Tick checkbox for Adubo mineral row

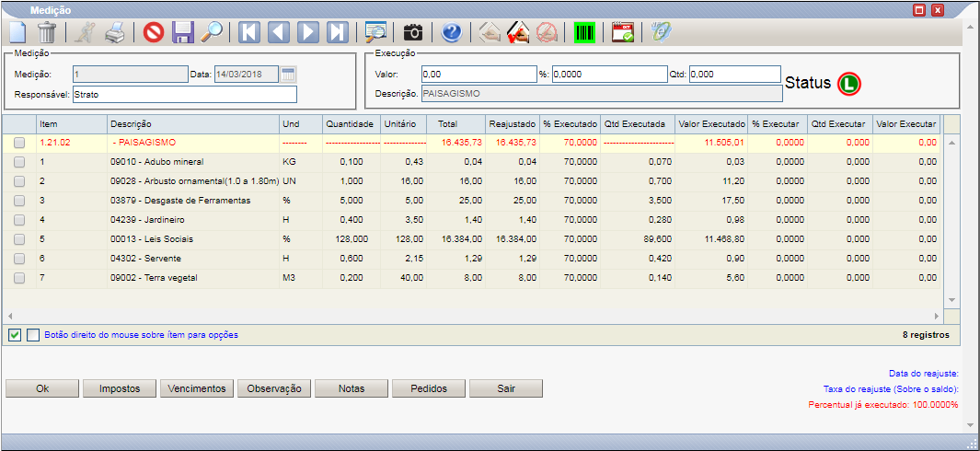coord(19,162)
